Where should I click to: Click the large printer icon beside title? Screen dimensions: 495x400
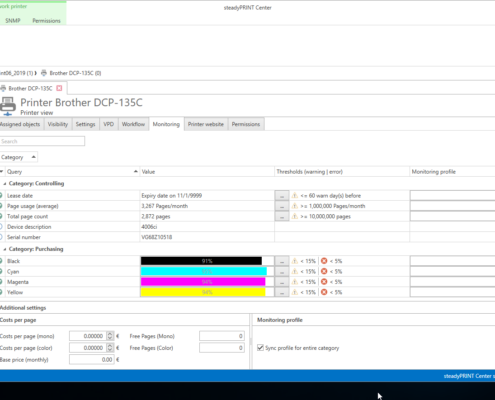[8, 106]
